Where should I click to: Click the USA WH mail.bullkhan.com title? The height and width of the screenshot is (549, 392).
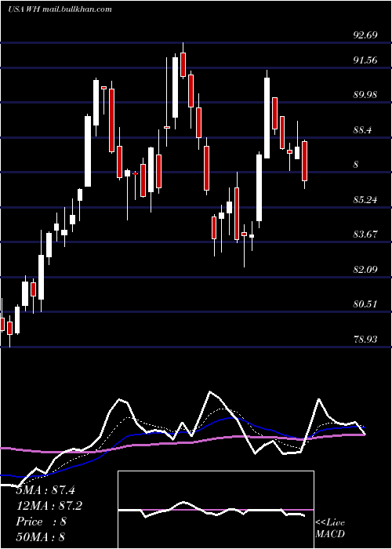click(x=60, y=9)
